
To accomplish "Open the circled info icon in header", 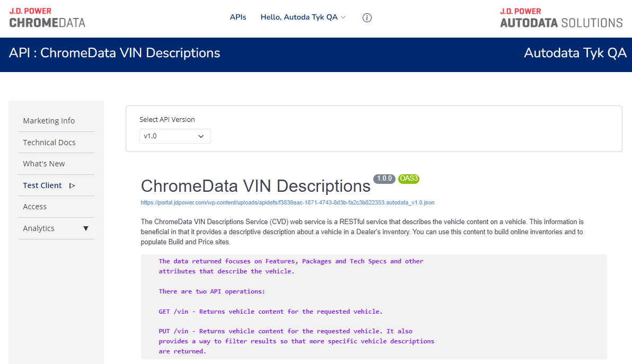I will pos(367,17).
